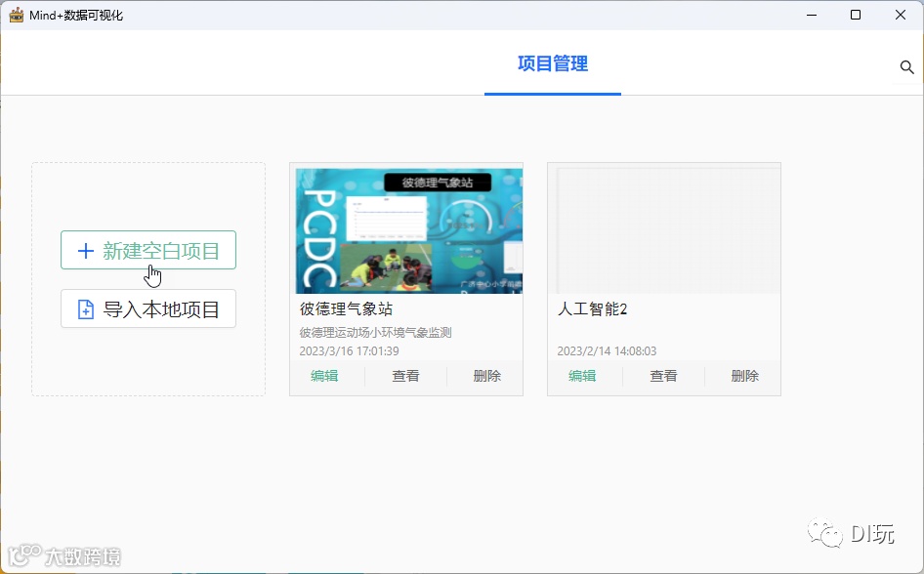924x574 pixels.
Task: Import a local project 导入本地项目
Action: (x=148, y=308)
